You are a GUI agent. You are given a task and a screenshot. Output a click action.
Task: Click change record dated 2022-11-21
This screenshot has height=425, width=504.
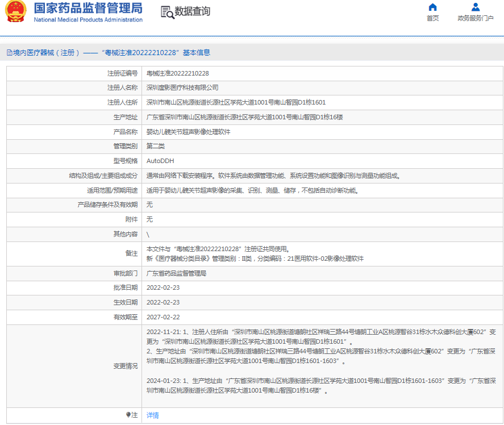pos(321,336)
